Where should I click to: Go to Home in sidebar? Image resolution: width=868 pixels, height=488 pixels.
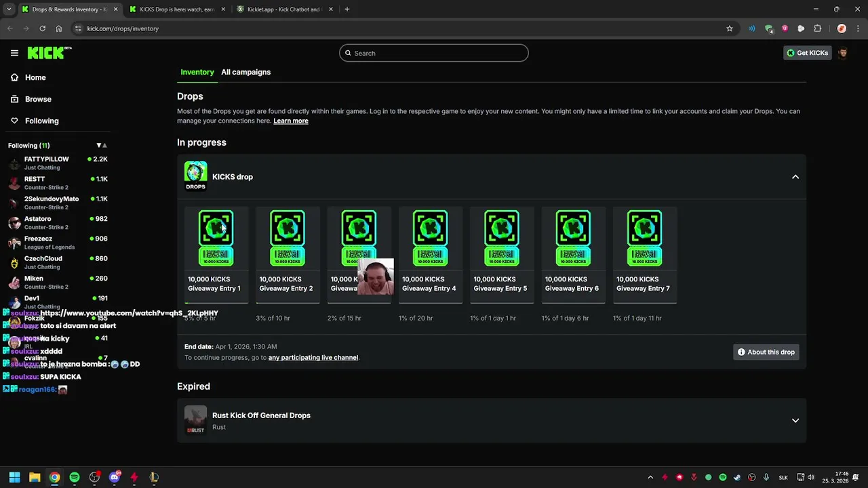click(x=28, y=77)
